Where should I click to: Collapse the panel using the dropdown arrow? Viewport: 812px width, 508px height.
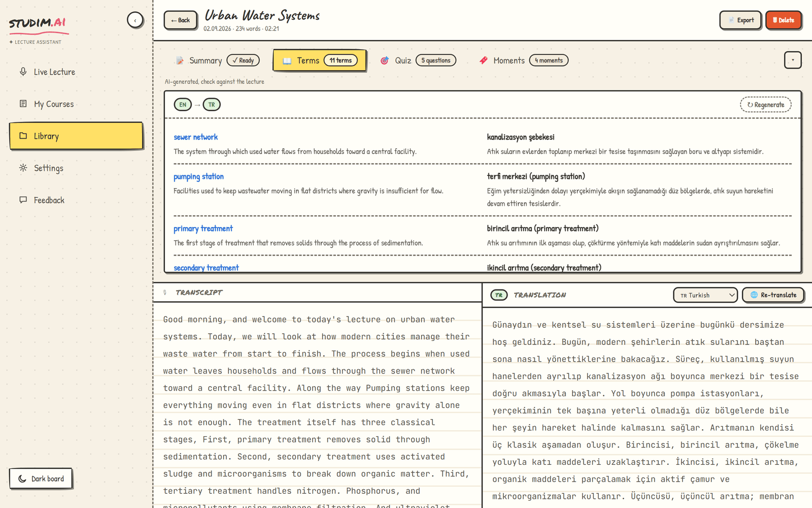[x=793, y=60]
